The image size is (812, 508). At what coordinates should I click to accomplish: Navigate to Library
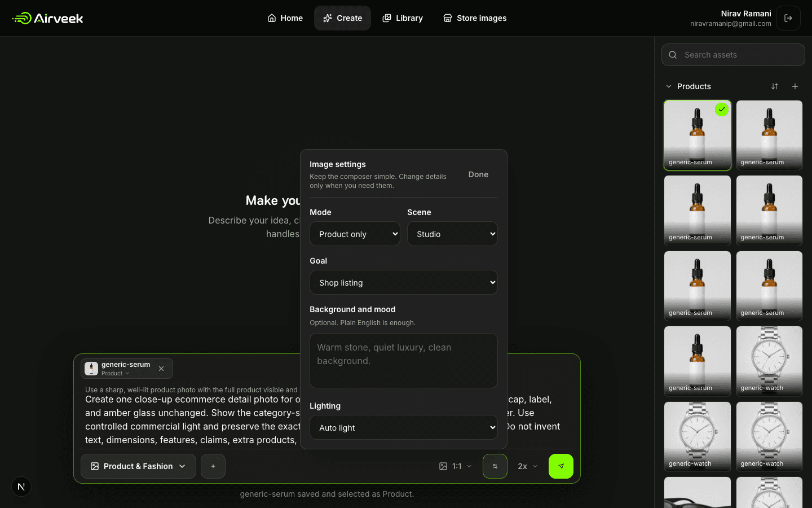[403, 18]
